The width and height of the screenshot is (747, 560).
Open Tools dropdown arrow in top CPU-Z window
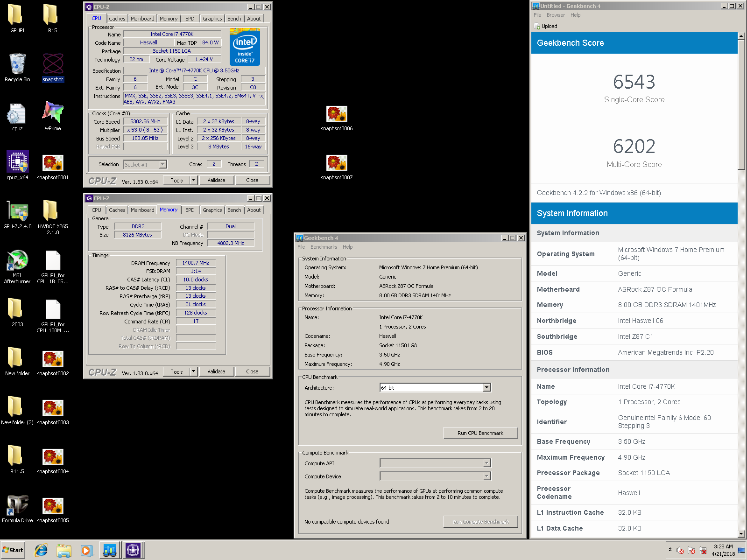[x=193, y=180]
